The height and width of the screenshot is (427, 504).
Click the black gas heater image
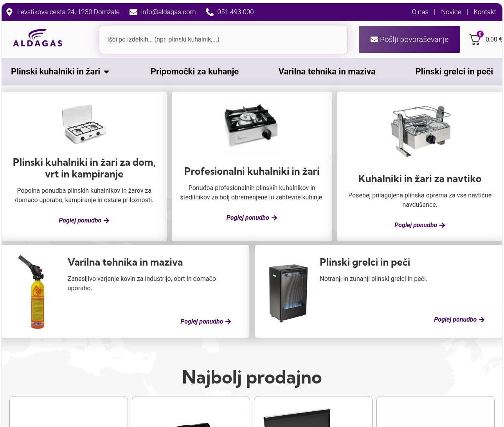[x=288, y=293]
